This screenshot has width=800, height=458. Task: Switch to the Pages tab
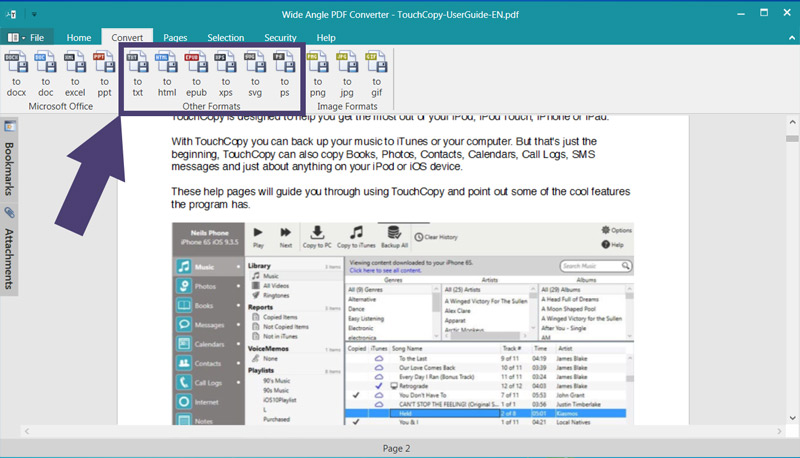[175, 37]
